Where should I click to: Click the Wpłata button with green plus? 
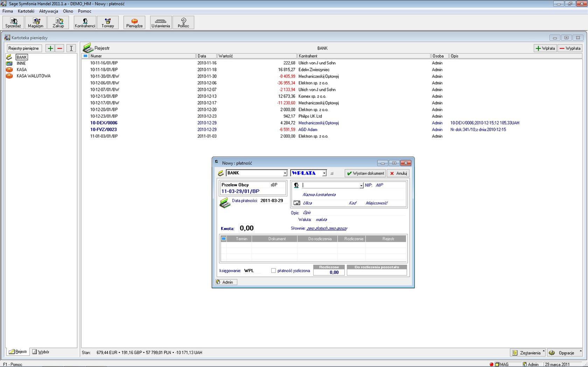[x=545, y=48]
